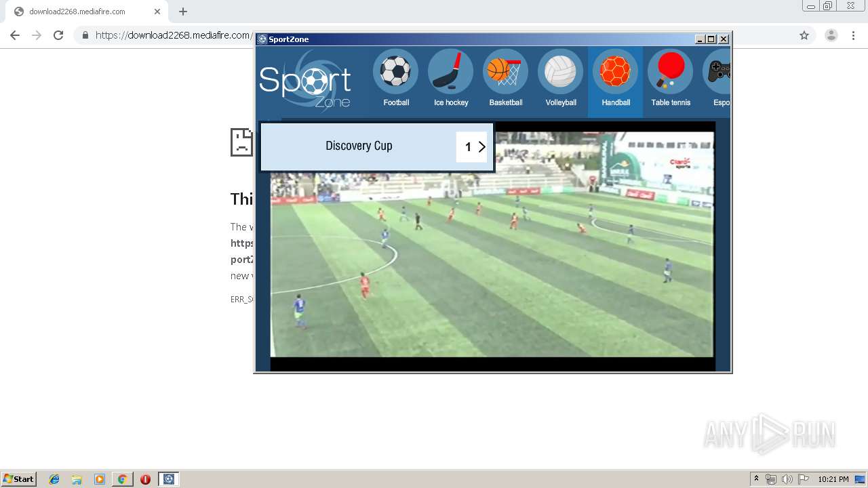This screenshot has height=488, width=868.
Task: View site security lock info
Action: (x=85, y=35)
